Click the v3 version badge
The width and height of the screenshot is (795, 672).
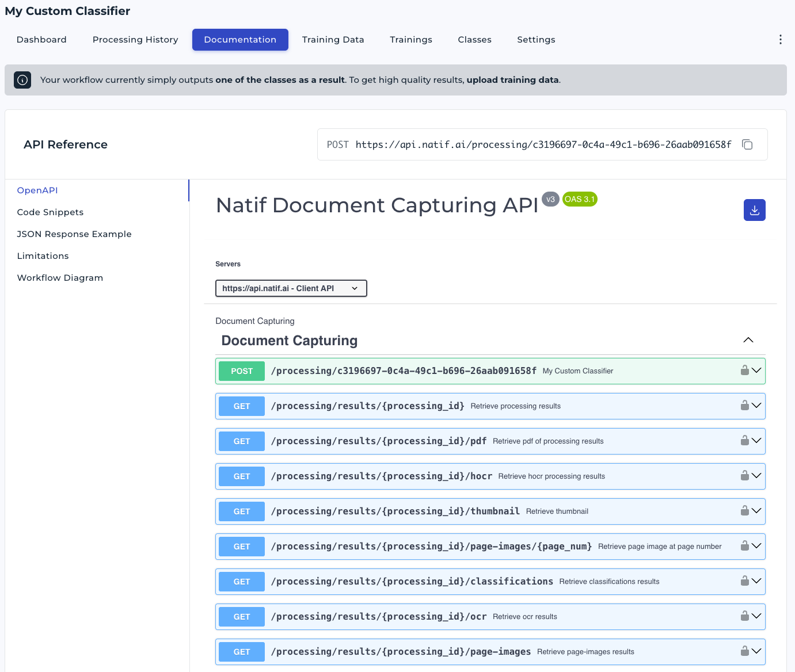click(x=550, y=199)
